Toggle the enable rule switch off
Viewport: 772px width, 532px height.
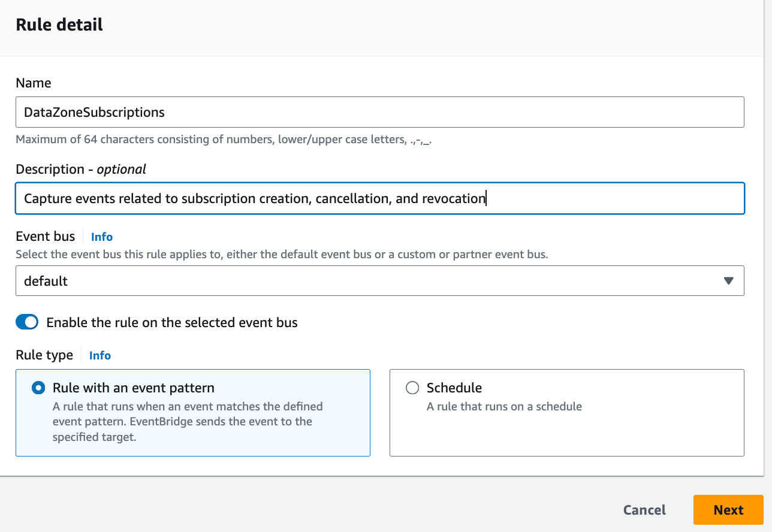click(27, 322)
